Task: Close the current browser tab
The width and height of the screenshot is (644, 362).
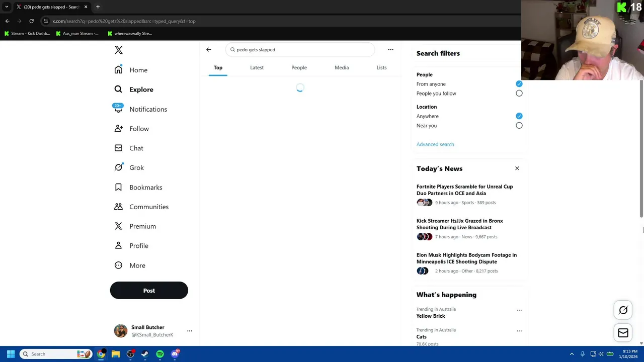Action: coord(86,7)
